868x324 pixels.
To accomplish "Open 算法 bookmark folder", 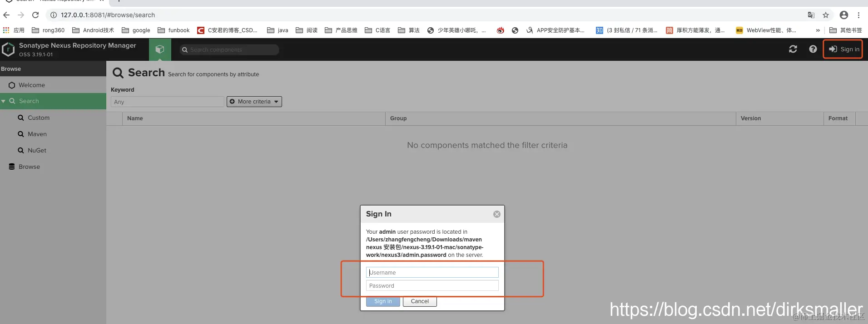I will pyautogui.click(x=409, y=30).
